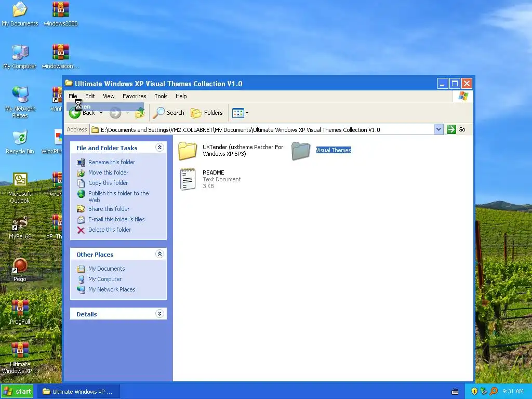
Task: Click Rename this folder
Action: pyautogui.click(x=112, y=162)
